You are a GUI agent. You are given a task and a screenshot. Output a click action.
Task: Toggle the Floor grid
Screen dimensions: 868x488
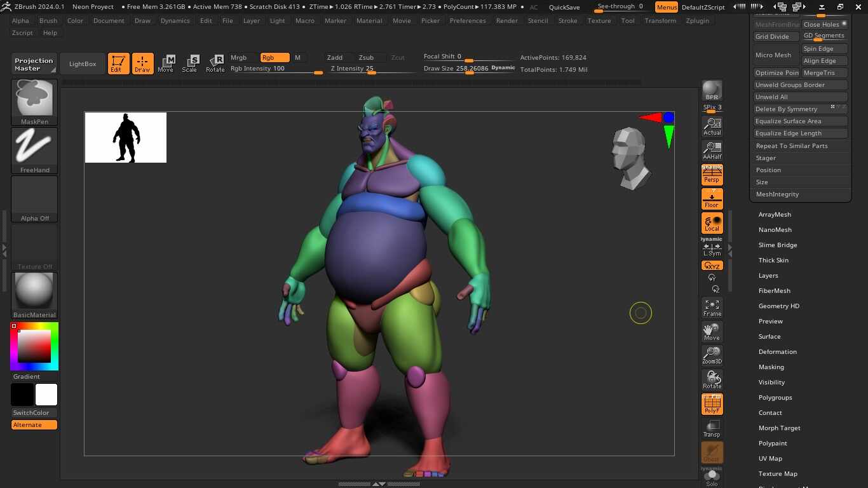point(711,198)
